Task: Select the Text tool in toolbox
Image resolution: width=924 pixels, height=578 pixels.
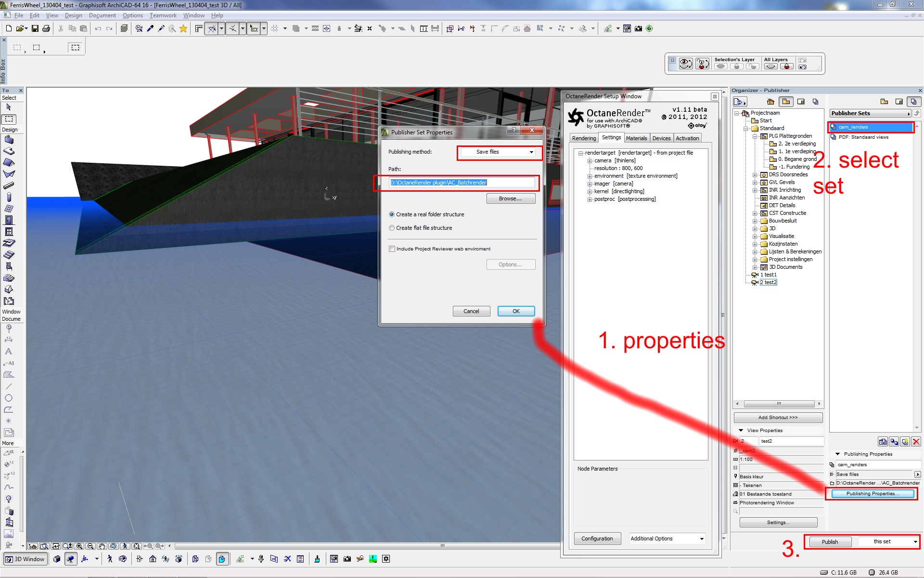Action: 9,352
